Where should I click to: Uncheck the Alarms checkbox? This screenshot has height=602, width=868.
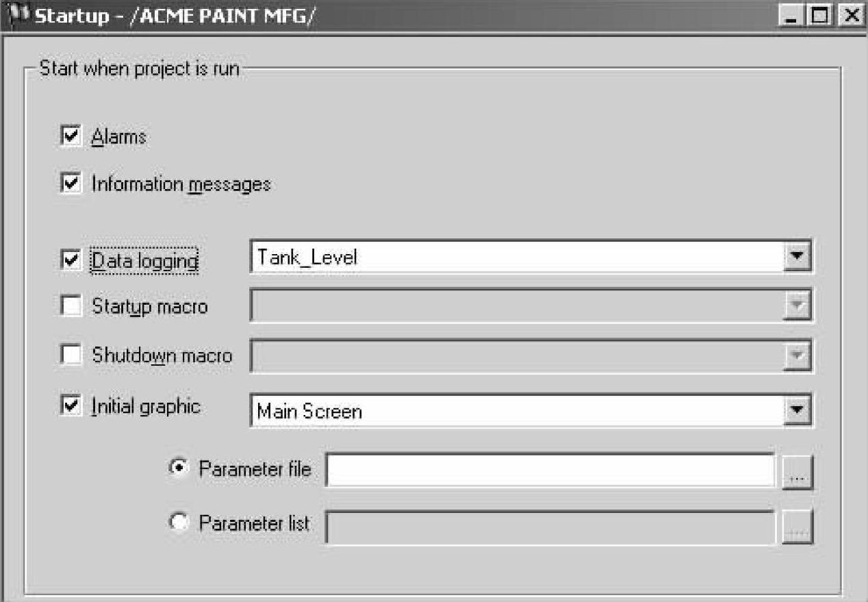[x=71, y=136]
